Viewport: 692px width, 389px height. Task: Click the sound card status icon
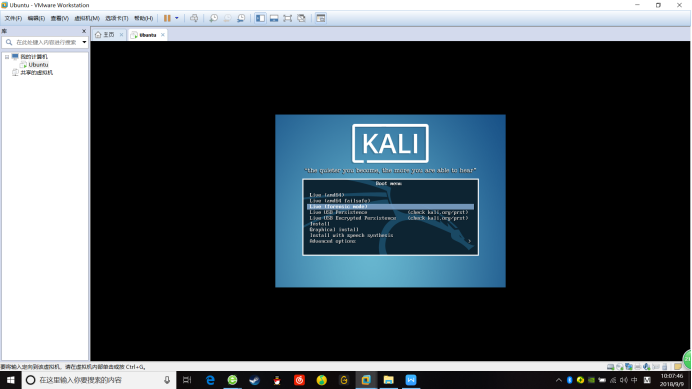pos(647,366)
